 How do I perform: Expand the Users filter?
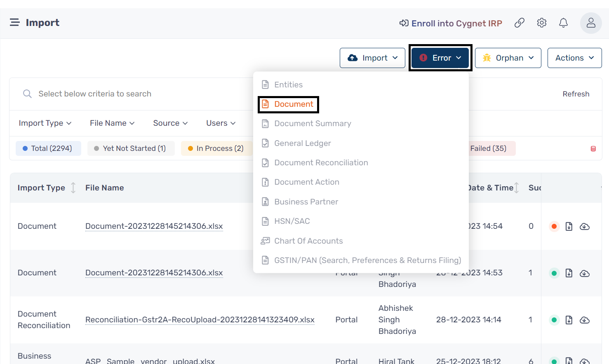221,123
